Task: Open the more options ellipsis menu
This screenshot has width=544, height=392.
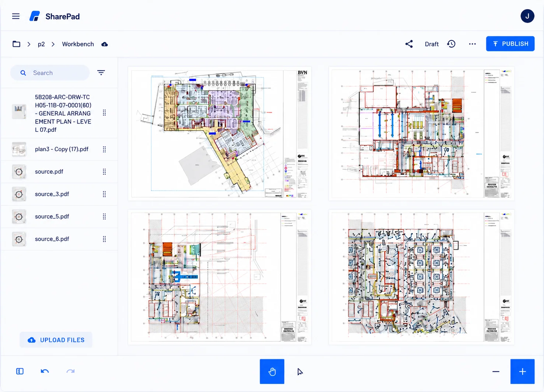Action: click(x=472, y=44)
